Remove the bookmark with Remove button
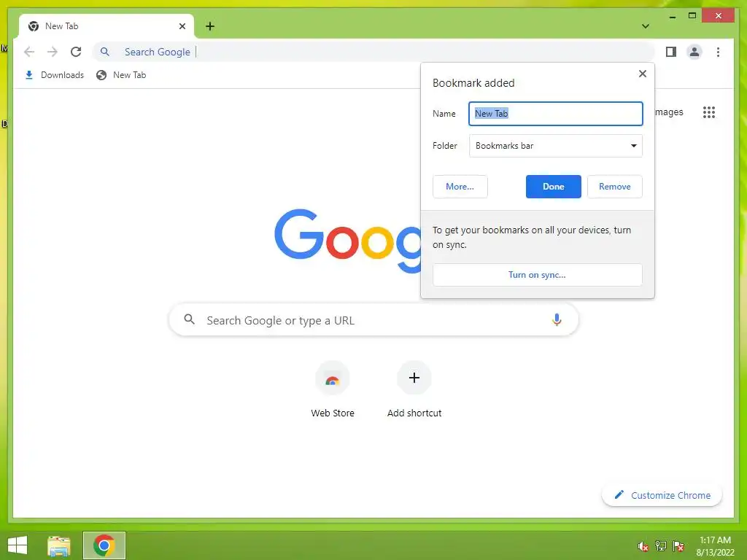Viewport: 747px width, 560px height. click(x=614, y=187)
